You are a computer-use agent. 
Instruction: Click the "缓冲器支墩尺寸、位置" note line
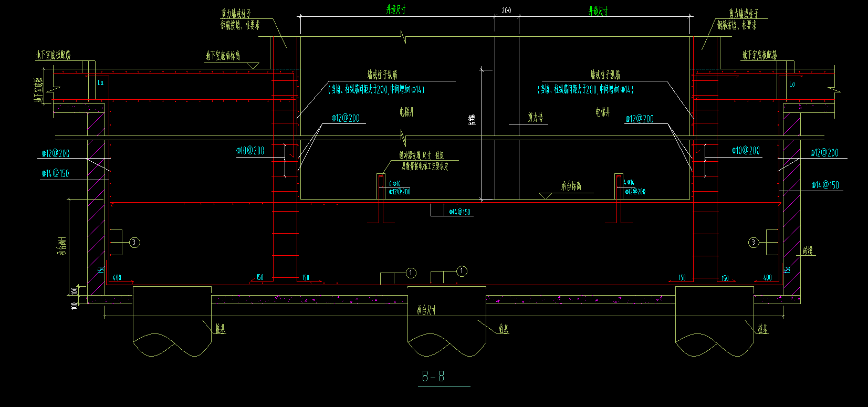(421, 155)
